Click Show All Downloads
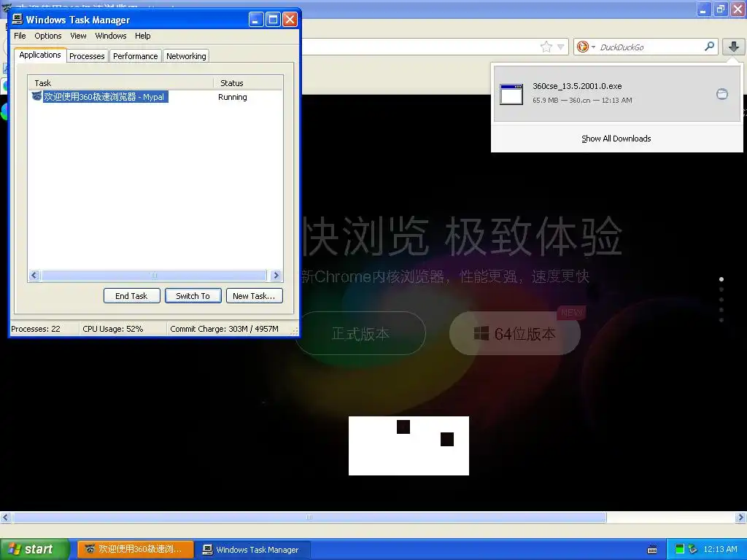The image size is (747, 560). [616, 139]
